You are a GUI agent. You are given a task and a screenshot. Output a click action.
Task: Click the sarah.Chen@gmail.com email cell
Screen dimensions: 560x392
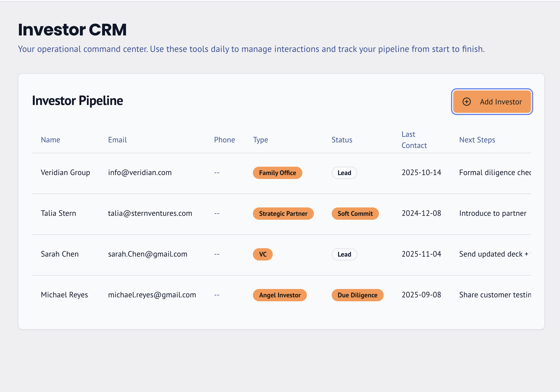[148, 254]
